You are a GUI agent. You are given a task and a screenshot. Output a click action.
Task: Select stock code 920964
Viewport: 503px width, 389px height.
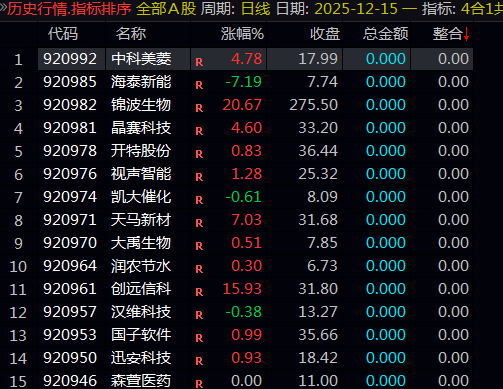point(70,266)
